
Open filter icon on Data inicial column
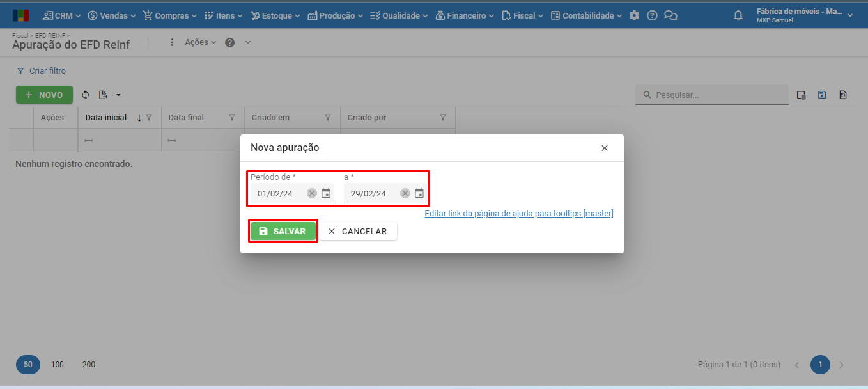pos(149,118)
